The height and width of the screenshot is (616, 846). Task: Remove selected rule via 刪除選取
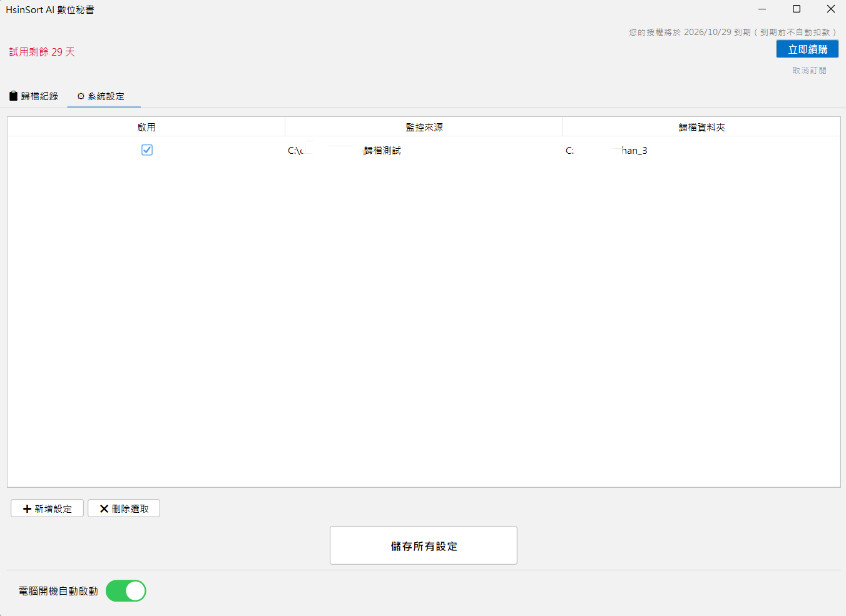124,508
